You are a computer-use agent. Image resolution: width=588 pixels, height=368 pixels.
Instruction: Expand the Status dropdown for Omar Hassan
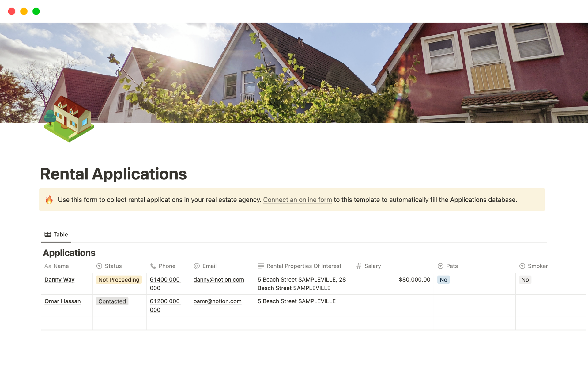[112, 301]
